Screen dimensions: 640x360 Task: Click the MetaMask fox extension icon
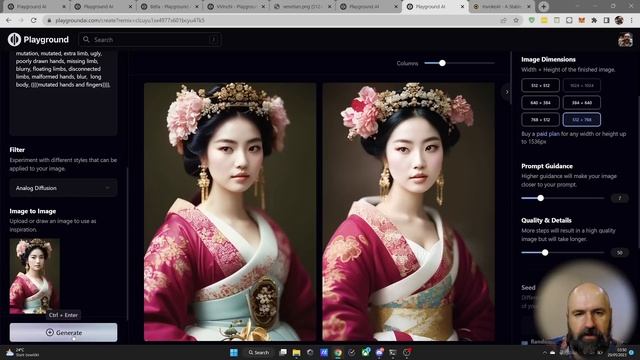[x=582, y=20]
